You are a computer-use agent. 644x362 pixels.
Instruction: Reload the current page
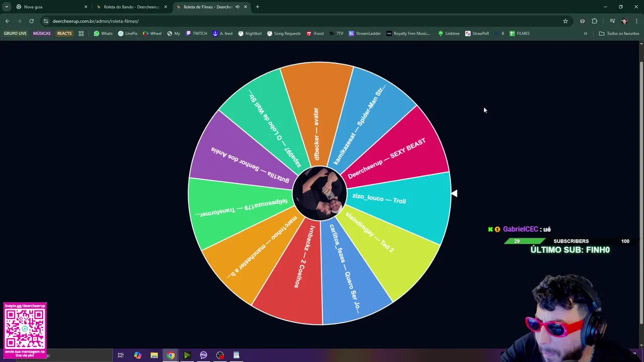(x=31, y=21)
